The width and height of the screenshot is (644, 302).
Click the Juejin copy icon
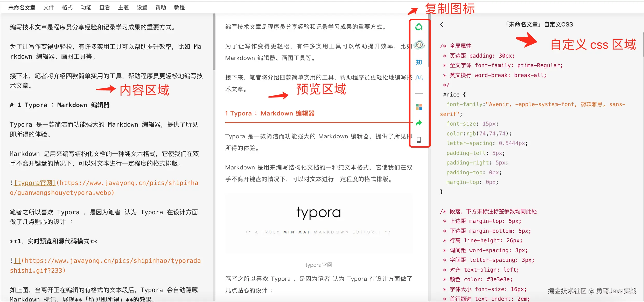click(419, 77)
